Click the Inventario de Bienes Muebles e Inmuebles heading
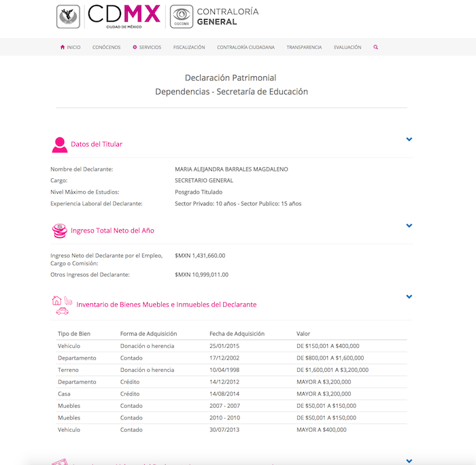 point(166,305)
